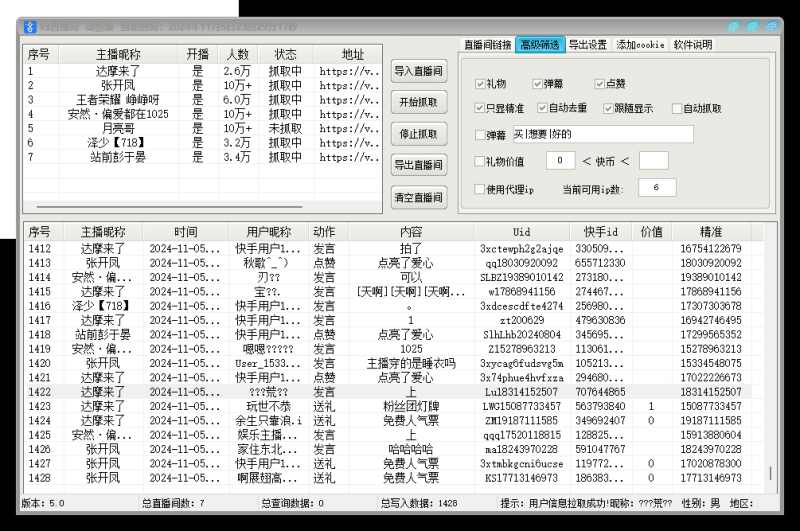Click the content cell 粉丝团灯牌
This screenshot has width=800, height=531.
click(x=411, y=406)
